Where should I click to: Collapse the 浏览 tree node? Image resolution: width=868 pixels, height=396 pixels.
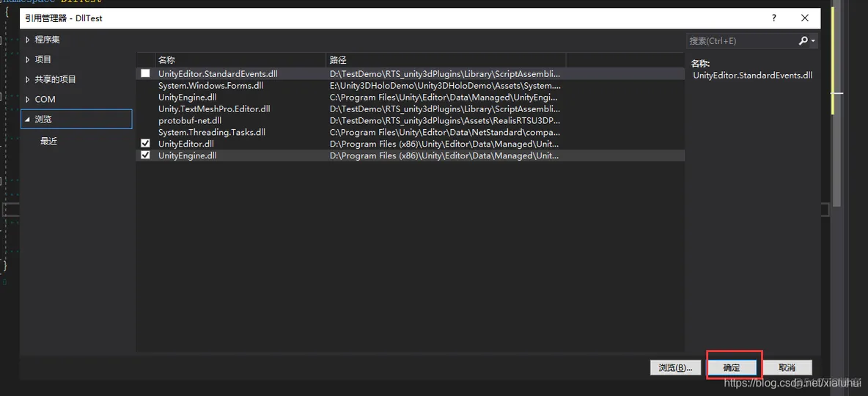point(28,120)
